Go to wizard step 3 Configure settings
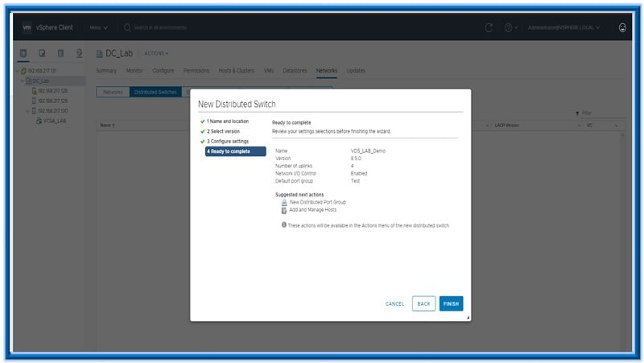 [x=227, y=141]
